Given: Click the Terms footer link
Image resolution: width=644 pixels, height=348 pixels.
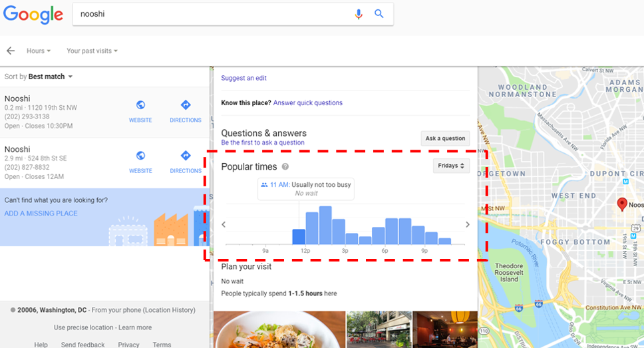Looking at the screenshot, I should 162,345.
